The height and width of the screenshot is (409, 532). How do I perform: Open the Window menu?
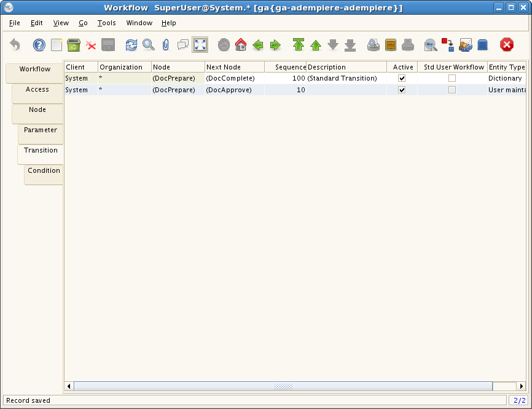pyautogui.click(x=139, y=23)
